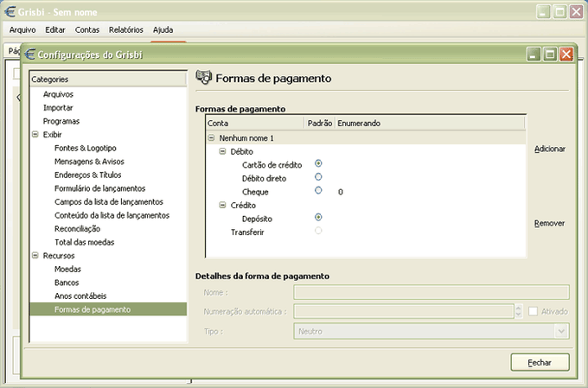Click the Padrão column header
Screen dimensions: 588x388
[320, 123]
